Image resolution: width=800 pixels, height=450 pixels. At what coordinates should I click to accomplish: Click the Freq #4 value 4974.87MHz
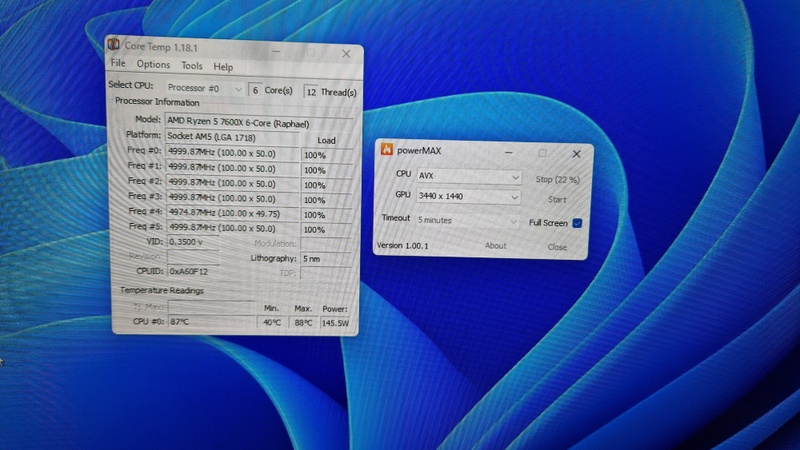pos(232,213)
